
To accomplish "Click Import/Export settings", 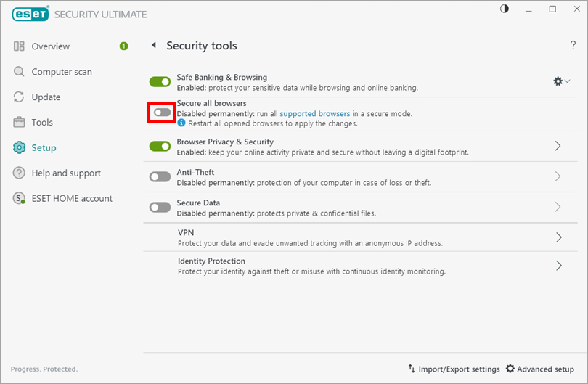I will [x=454, y=369].
